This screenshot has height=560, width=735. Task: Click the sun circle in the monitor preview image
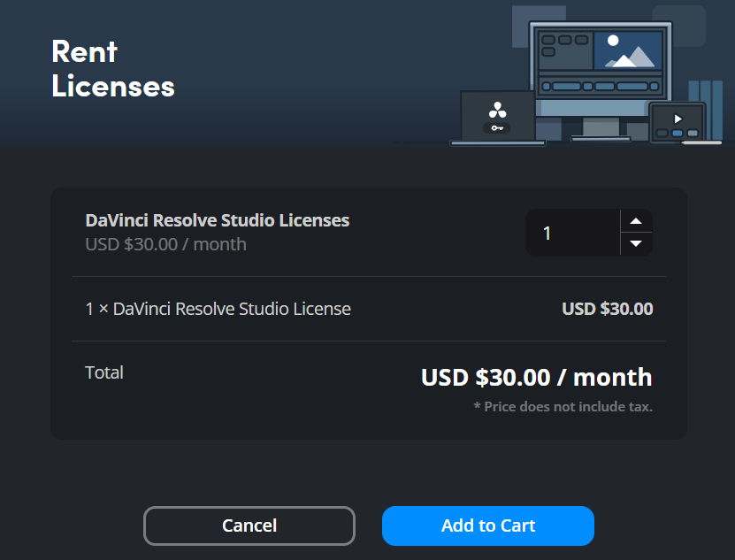[613, 40]
